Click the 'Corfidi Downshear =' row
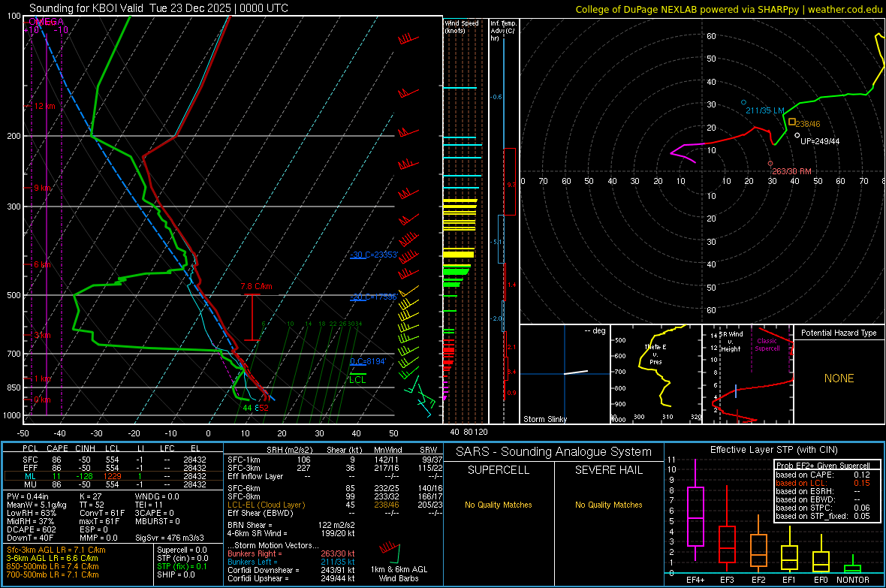Image resolution: width=886 pixels, height=588 pixels. pos(291,570)
